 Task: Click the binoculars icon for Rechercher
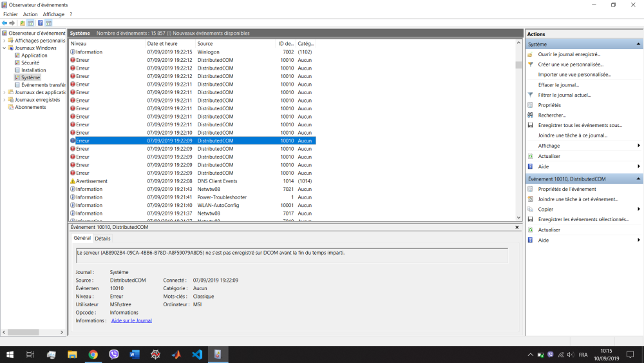click(x=530, y=115)
